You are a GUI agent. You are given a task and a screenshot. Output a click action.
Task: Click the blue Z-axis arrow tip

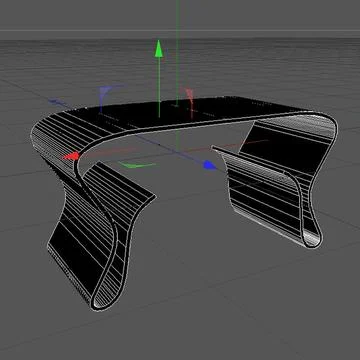point(210,165)
